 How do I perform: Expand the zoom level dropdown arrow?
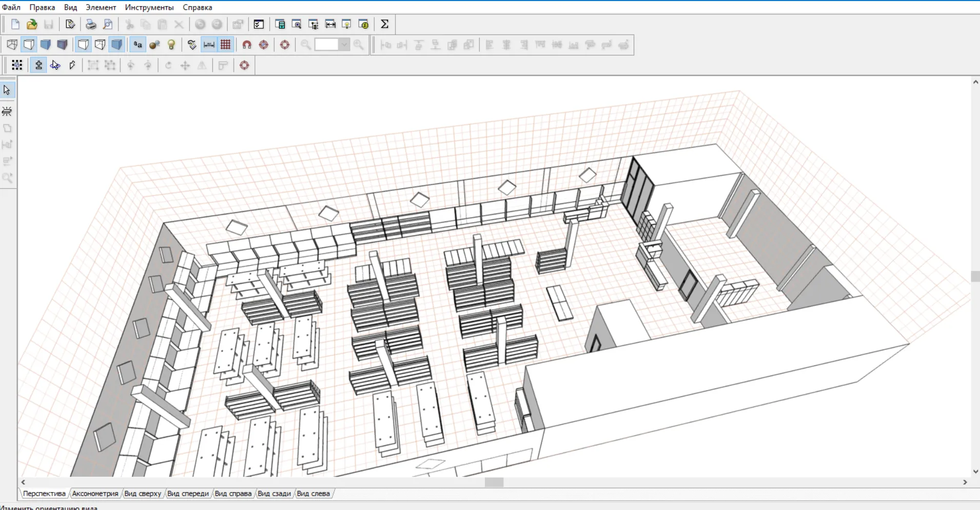(344, 45)
